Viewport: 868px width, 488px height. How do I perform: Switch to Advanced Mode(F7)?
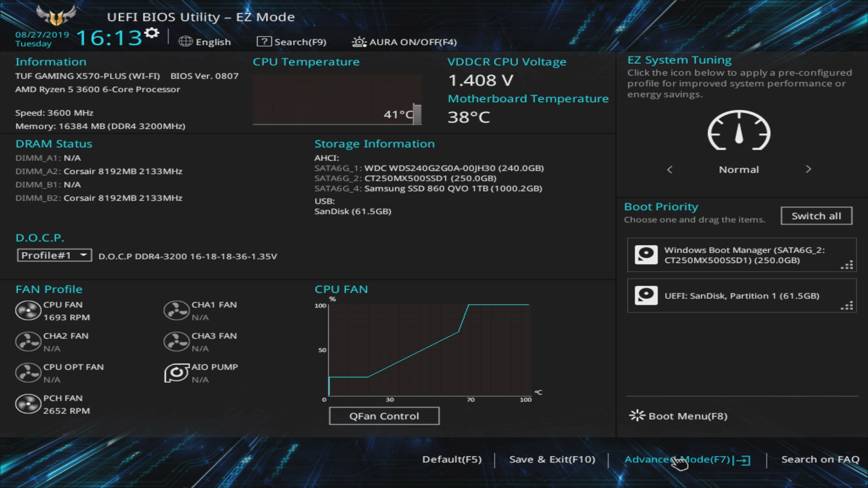click(687, 460)
